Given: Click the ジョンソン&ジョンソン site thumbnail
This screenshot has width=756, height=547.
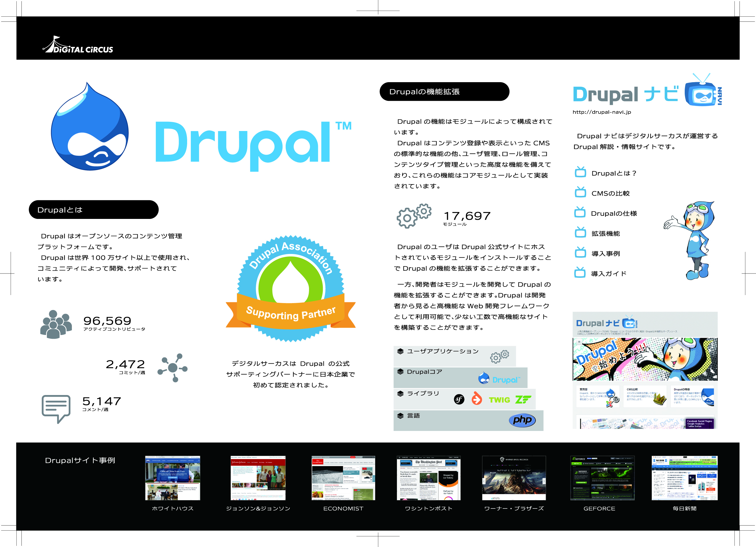Looking at the screenshot, I should [258, 478].
